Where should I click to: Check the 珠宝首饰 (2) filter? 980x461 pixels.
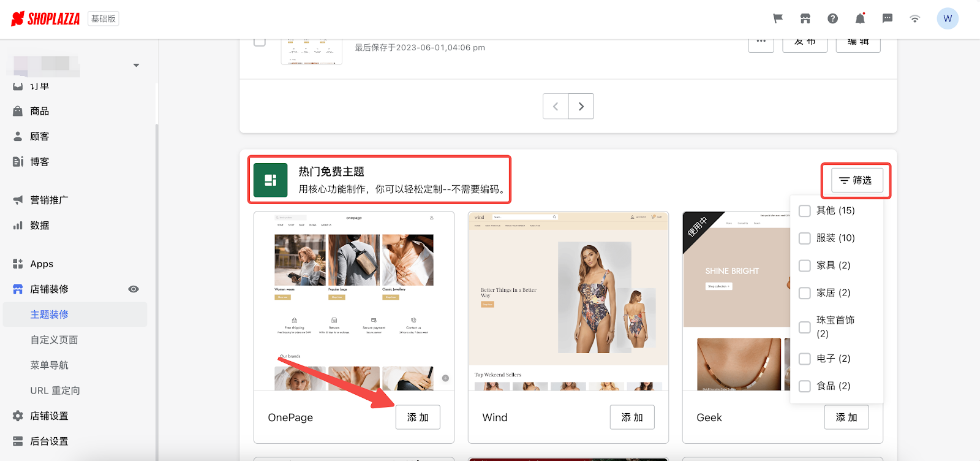point(805,327)
